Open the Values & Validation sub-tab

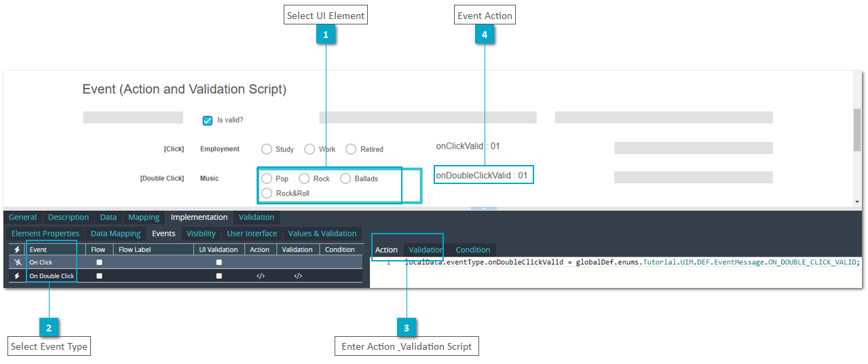pyautogui.click(x=322, y=234)
